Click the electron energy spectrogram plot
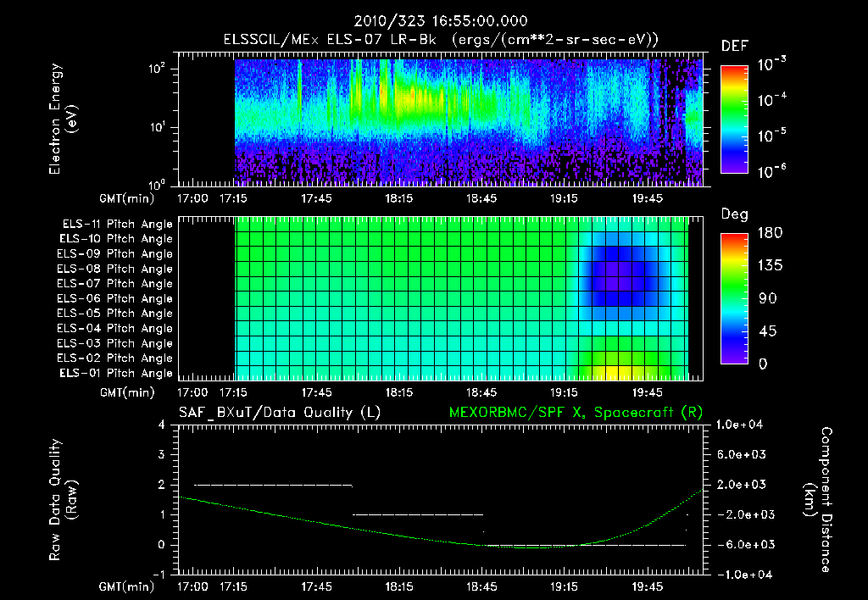Viewport: 868px width, 600px height. (x=440, y=119)
